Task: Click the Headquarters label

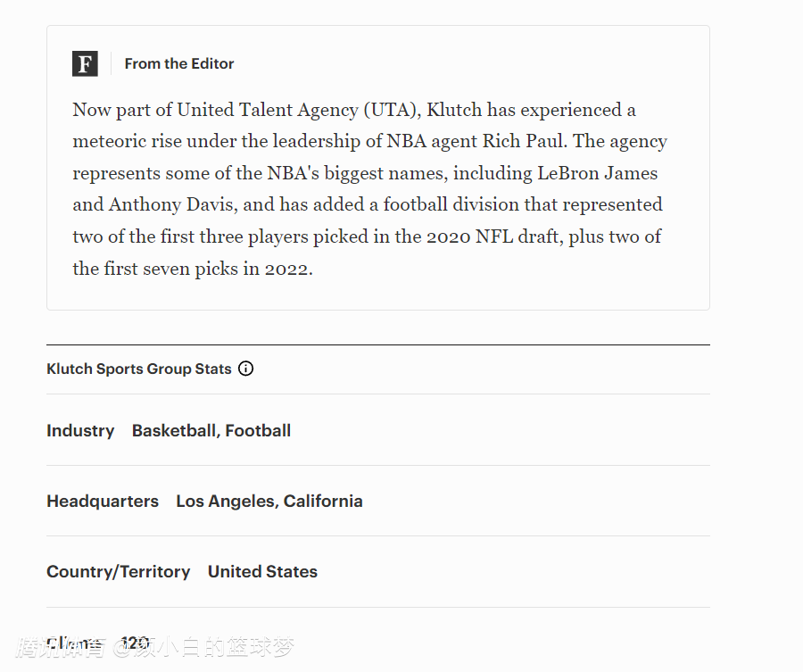Action: coord(103,501)
